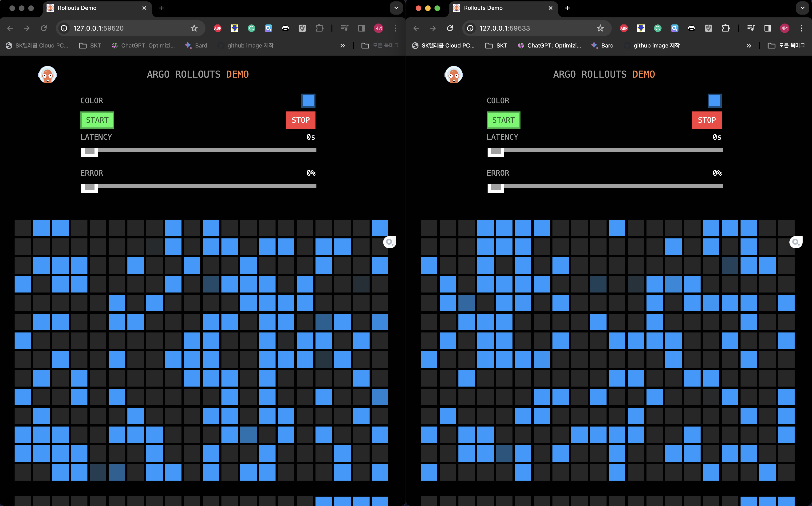Toggle the side panel in the 59520 window
This screenshot has height=506, width=812.
coord(361,28)
